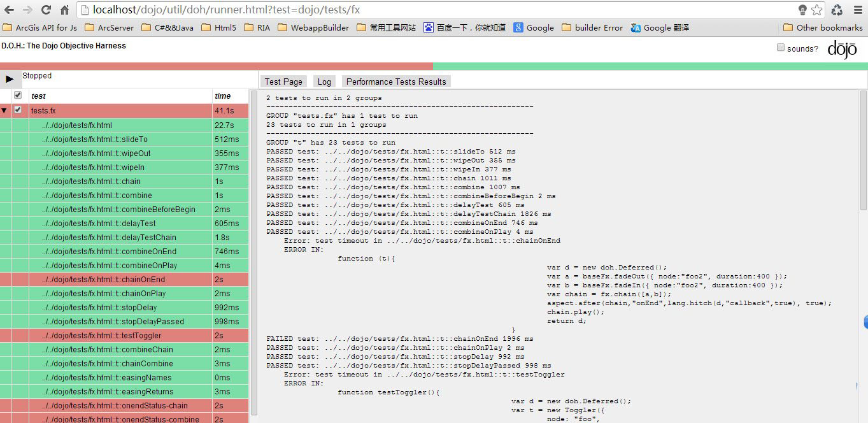Enable the sounds? checkbox
868x423 pixels.
[x=781, y=48]
